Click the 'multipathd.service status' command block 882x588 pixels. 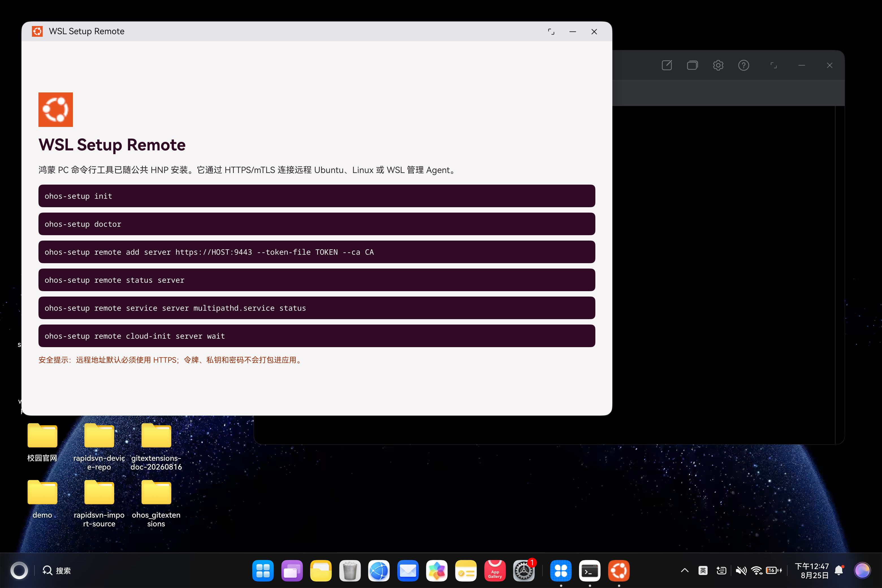[317, 308]
